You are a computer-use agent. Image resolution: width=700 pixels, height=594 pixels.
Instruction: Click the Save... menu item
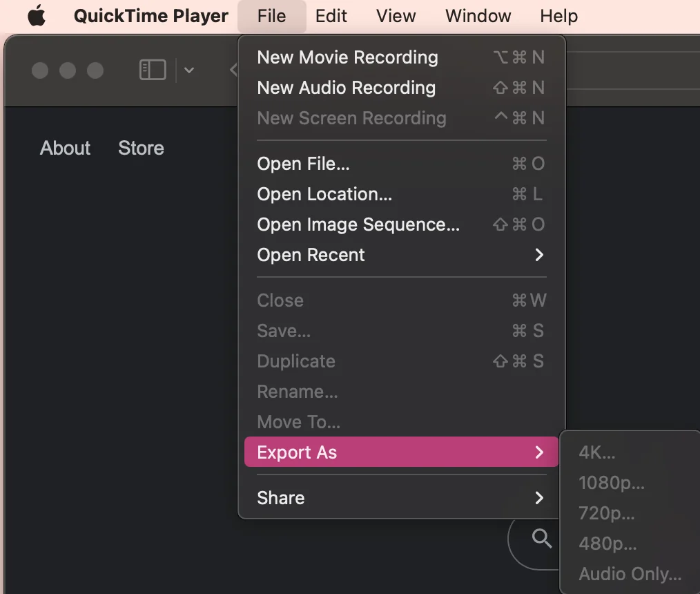[x=401, y=330]
